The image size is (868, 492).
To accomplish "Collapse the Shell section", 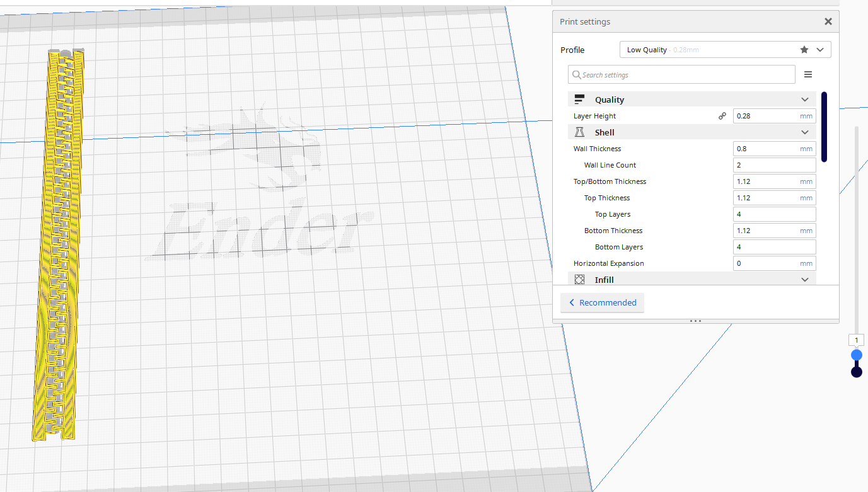I will tap(805, 132).
